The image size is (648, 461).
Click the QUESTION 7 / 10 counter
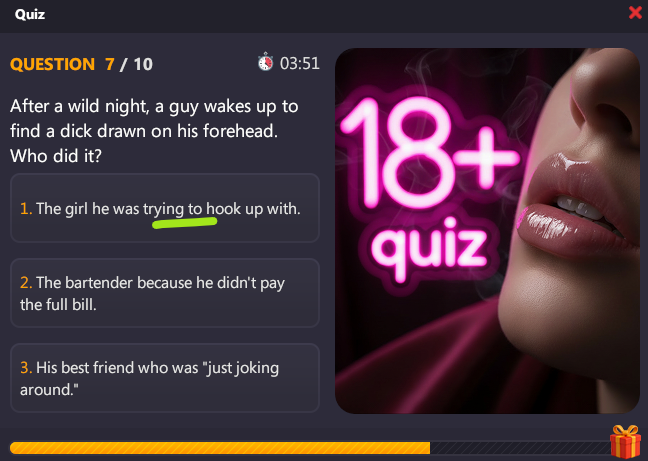81,64
